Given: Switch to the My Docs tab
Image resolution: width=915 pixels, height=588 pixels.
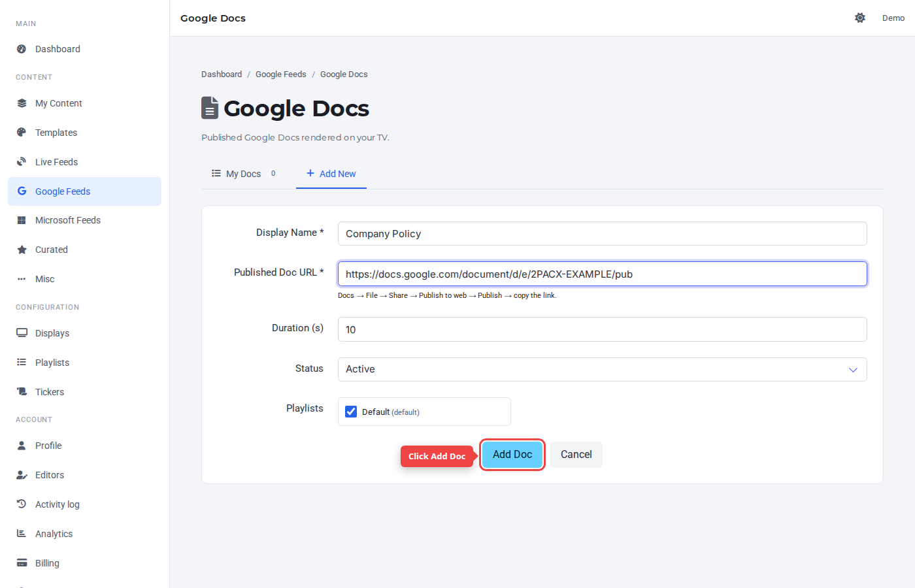Looking at the screenshot, I should pyautogui.click(x=243, y=174).
